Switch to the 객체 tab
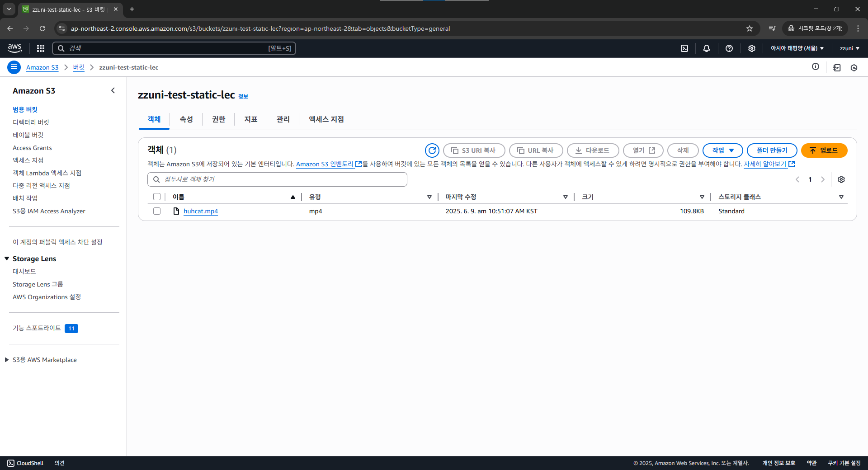Viewport: 868px width, 470px height. [x=154, y=119]
